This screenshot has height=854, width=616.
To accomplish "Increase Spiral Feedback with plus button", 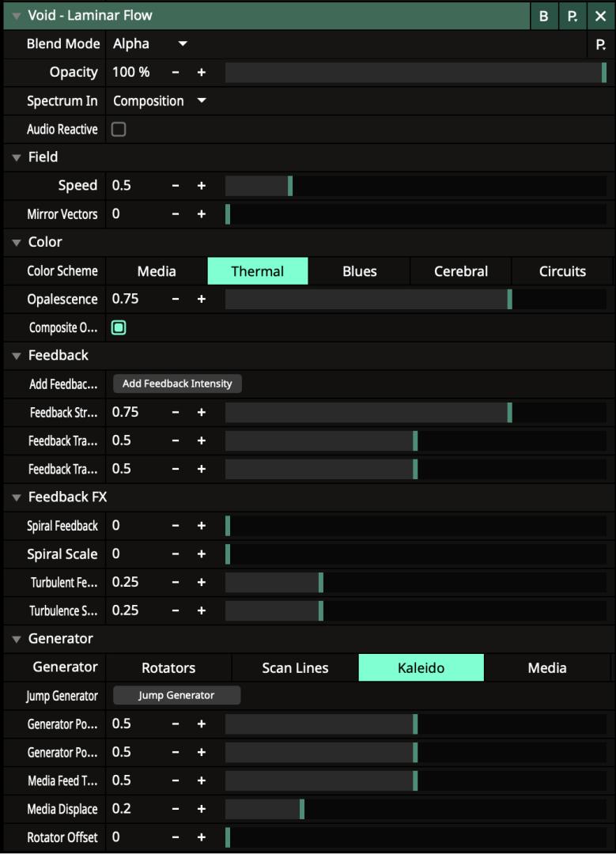I will point(202,526).
